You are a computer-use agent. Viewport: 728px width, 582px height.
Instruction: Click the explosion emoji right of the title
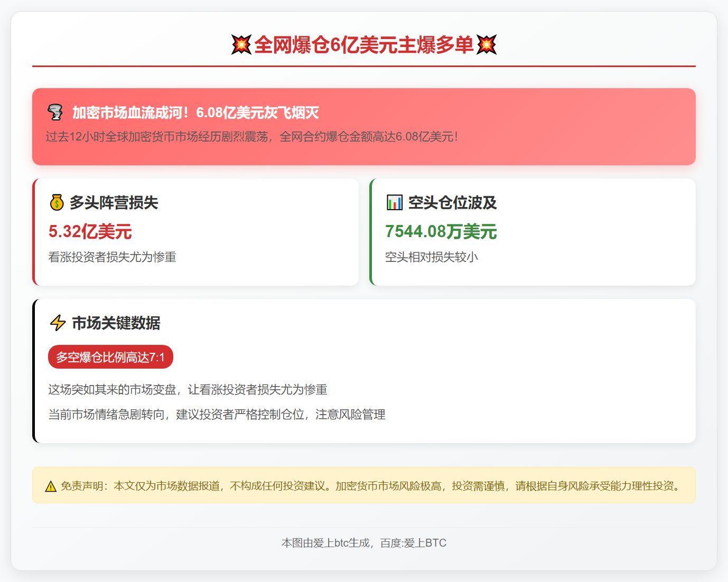click(487, 45)
